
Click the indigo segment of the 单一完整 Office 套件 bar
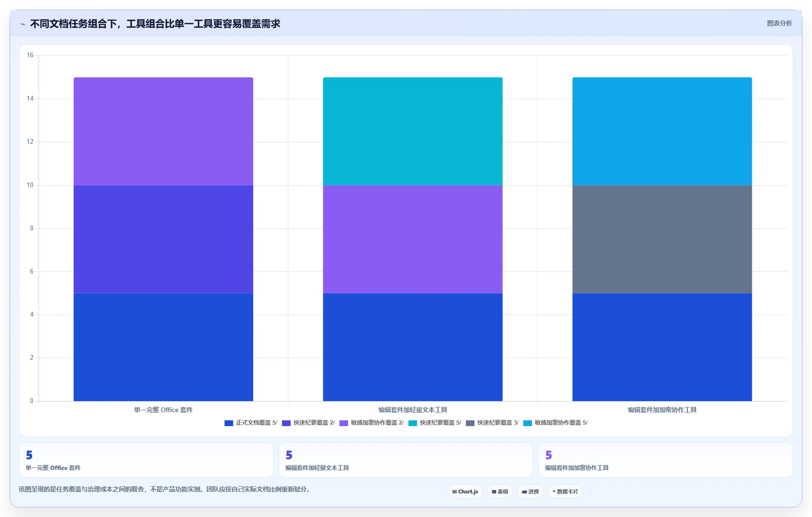(163, 239)
